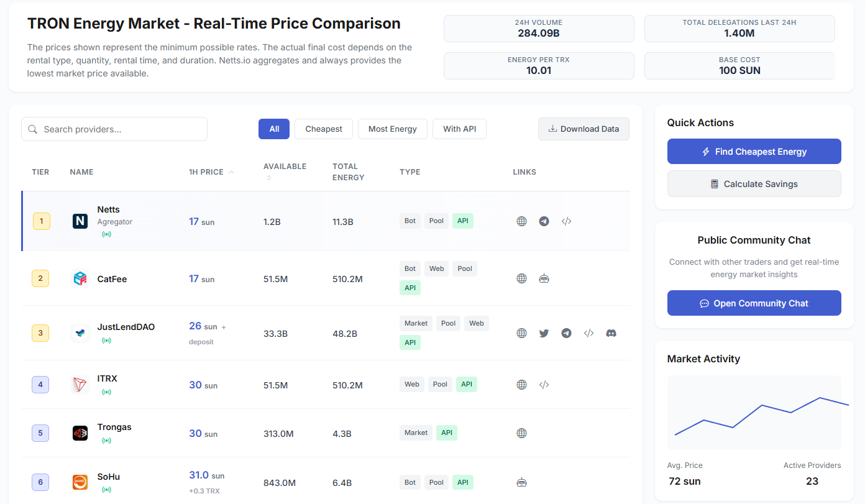865x504 pixels.
Task: Open the JustLendDAO Discord icon
Action: click(x=611, y=333)
